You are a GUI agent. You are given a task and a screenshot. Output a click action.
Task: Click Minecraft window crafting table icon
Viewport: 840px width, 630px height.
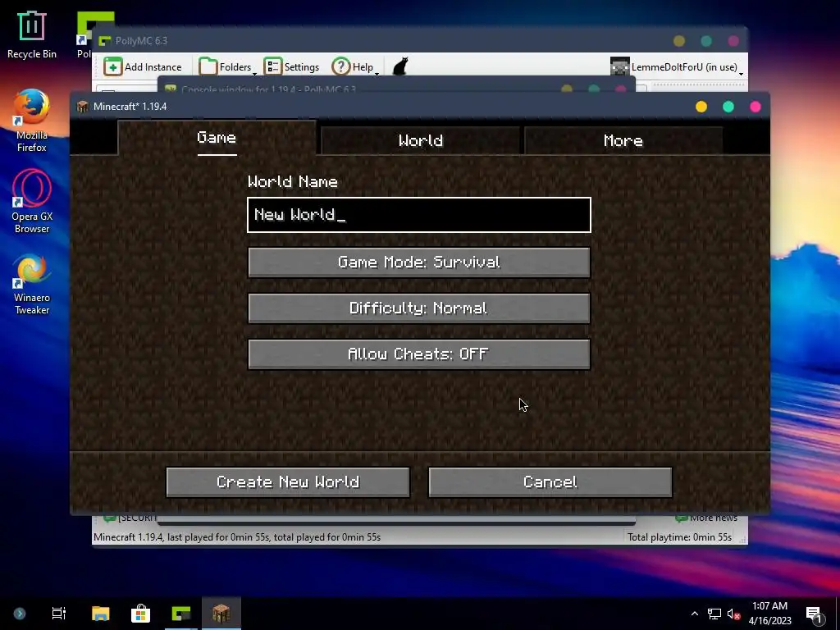[83, 107]
